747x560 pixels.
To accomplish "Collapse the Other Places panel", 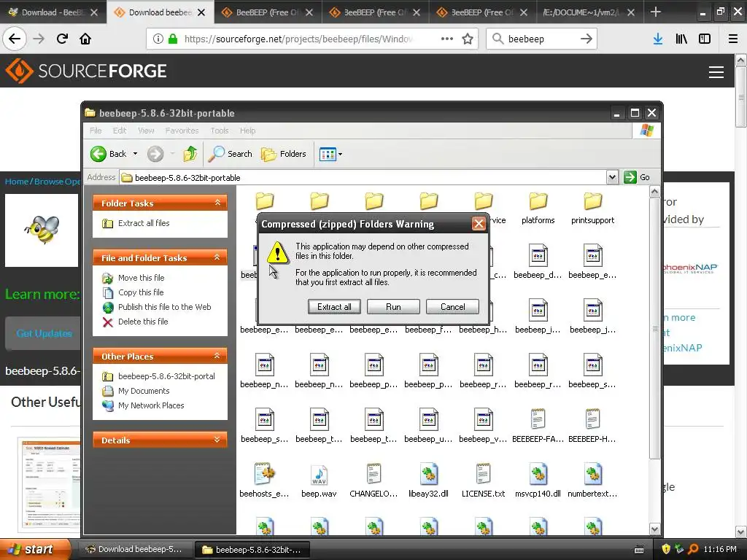I will [x=217, y=356].
